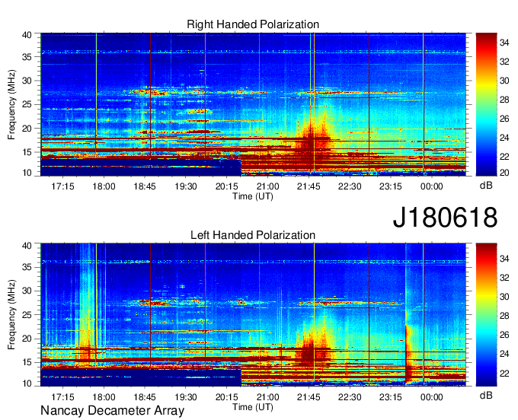
Task: Click the 17:15 time tick of Right Handed plot
Action: pos(62,186)
